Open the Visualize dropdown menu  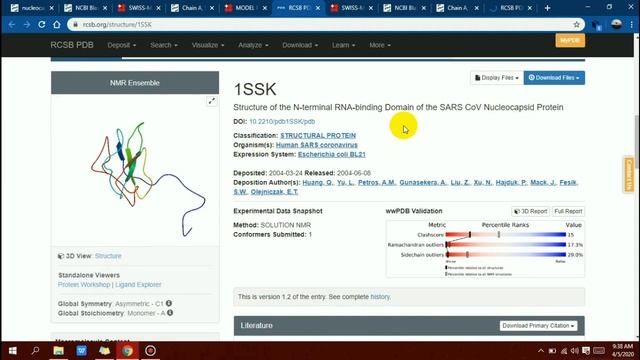(208, 45)
